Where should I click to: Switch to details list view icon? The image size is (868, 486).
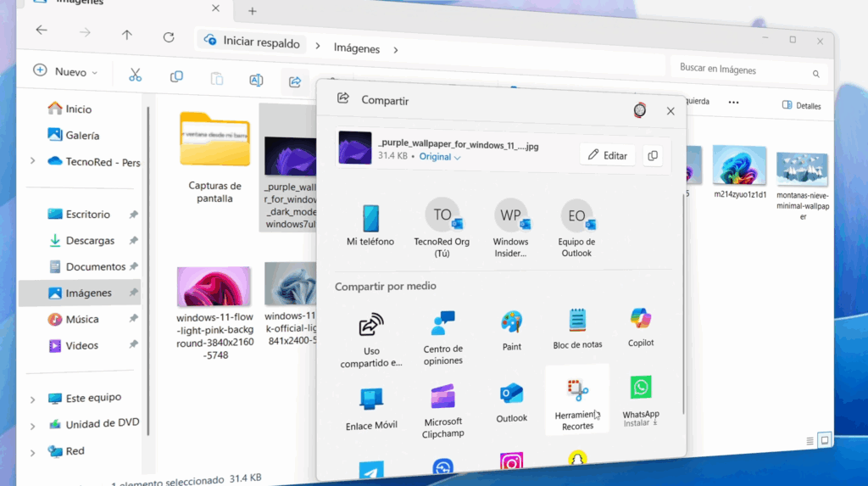[x=810, y=441]
